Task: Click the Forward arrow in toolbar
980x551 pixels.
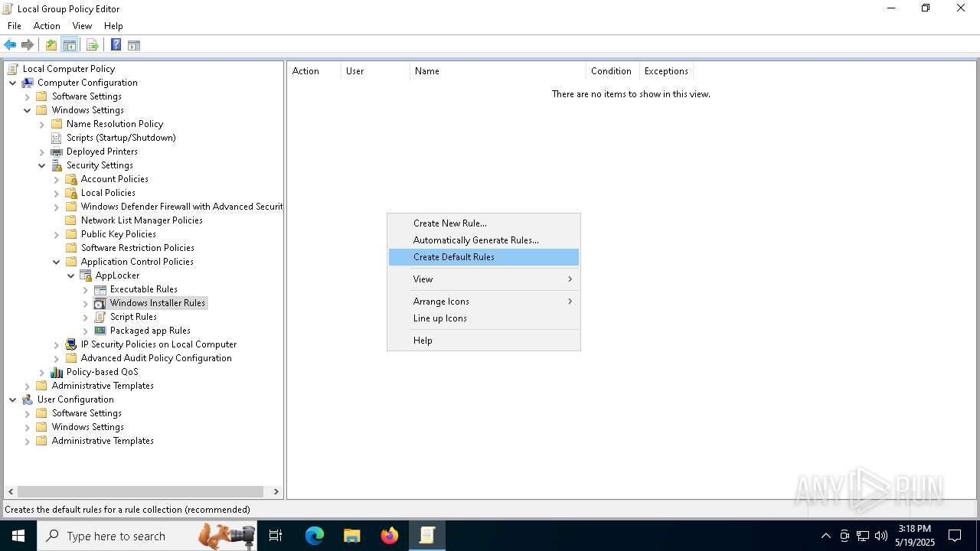Action: (28, 45)
